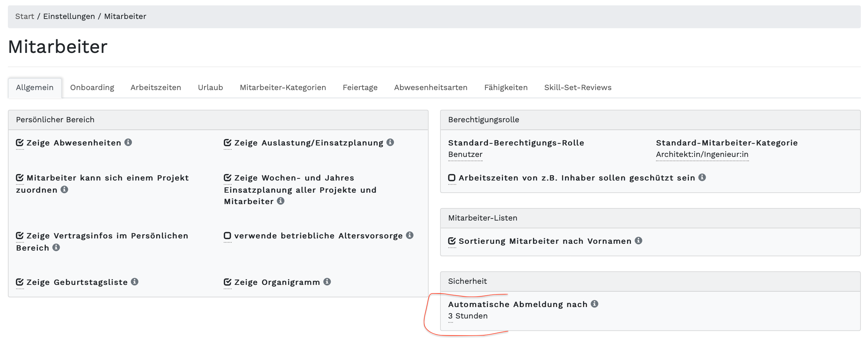Toggle Zeige Geburtstagsliste checkbox

pyautogui.click(x=20, y=282)
